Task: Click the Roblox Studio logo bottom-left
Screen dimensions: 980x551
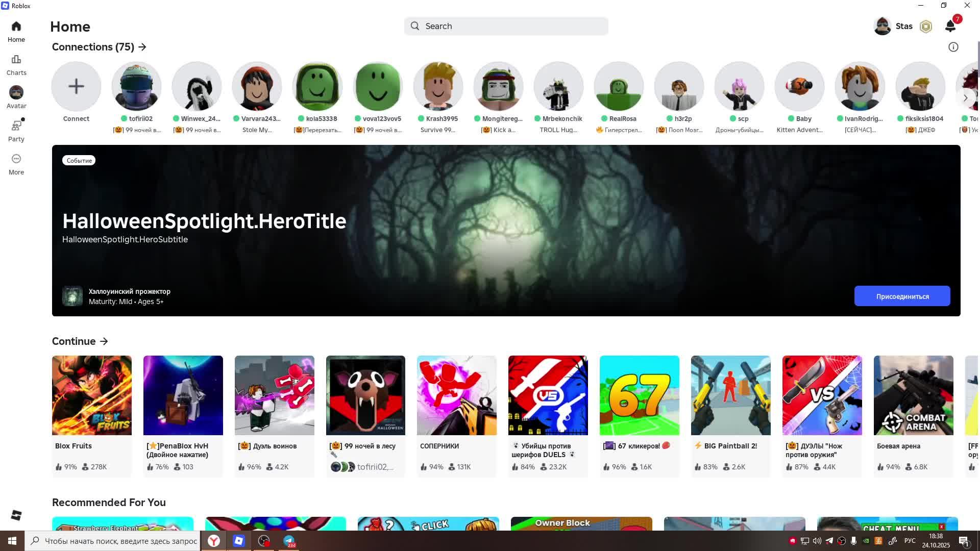Action: [x=16, y=515]
